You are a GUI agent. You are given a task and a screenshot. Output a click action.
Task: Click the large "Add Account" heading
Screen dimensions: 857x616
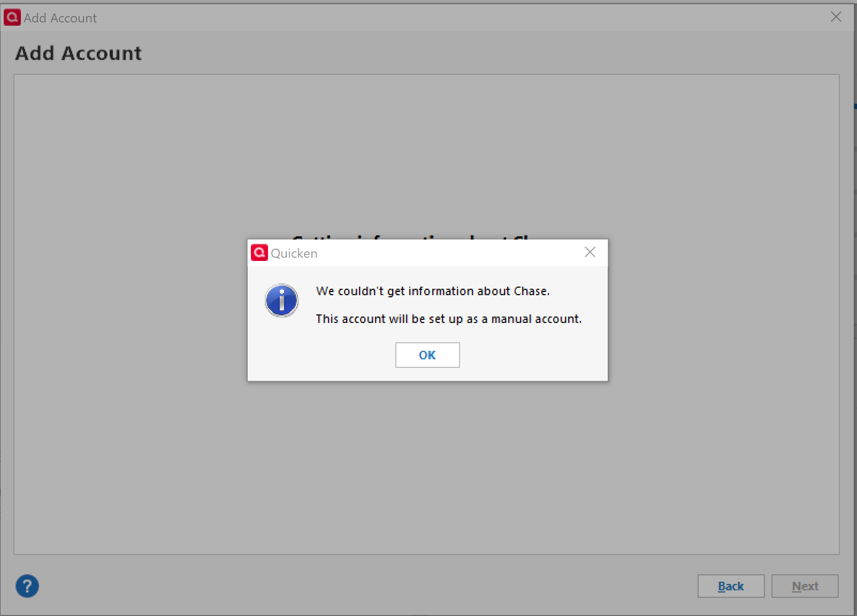click(79, 53)
